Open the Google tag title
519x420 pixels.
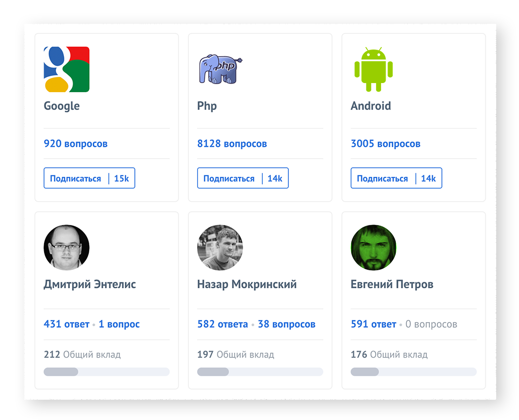click(62, 106)
